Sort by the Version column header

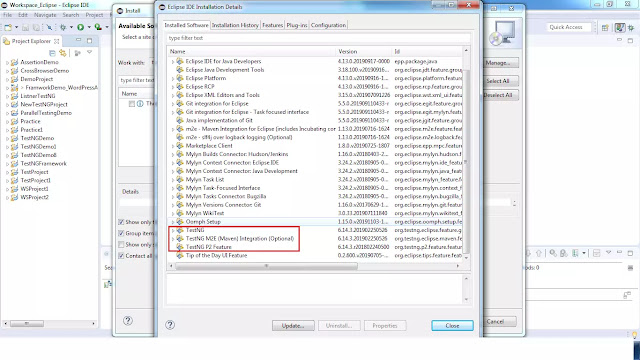tap(364, 51)
